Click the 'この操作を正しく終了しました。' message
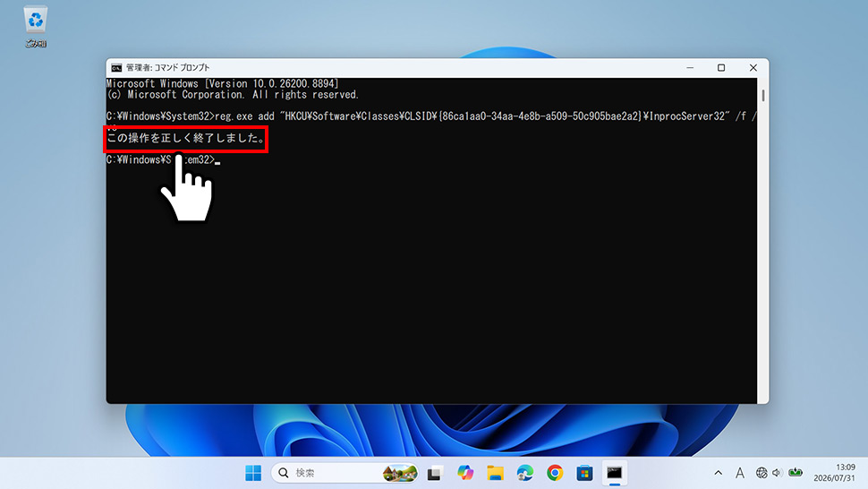 pos(186,138)
